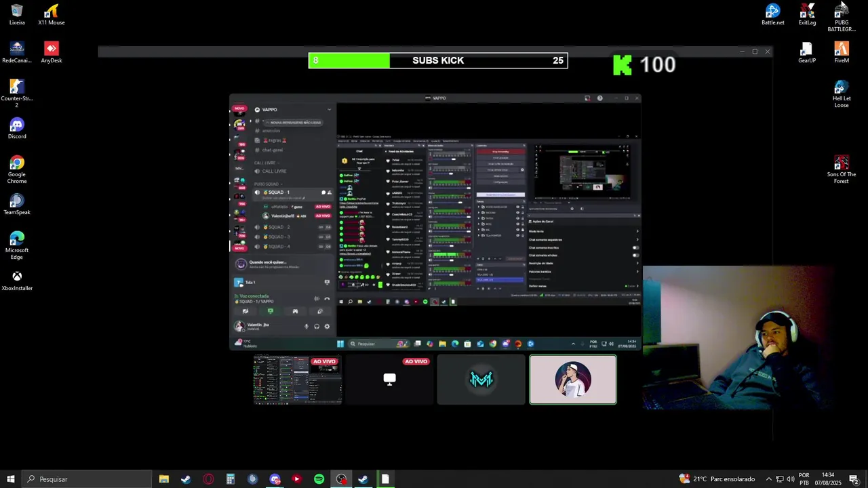
Task: Open the chat-geral channel in Discord
Action: pyautogui.click(x=273, y=150)
